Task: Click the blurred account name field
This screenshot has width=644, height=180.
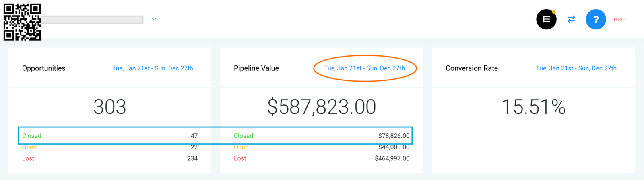Action: (92, 19)
